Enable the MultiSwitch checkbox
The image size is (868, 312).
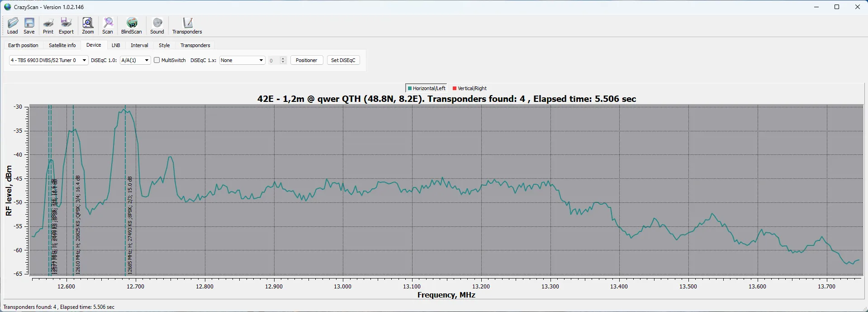click(157, 60)
